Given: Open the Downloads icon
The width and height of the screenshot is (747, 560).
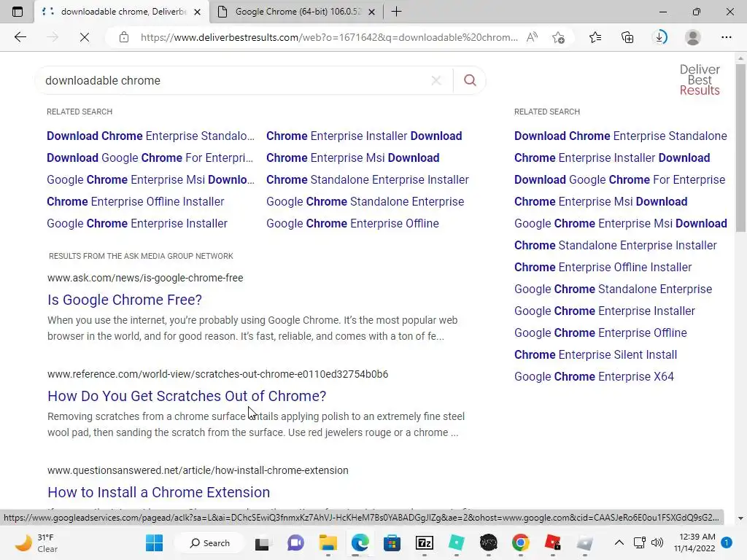Looking at the screenshot, I should [659, 37].
